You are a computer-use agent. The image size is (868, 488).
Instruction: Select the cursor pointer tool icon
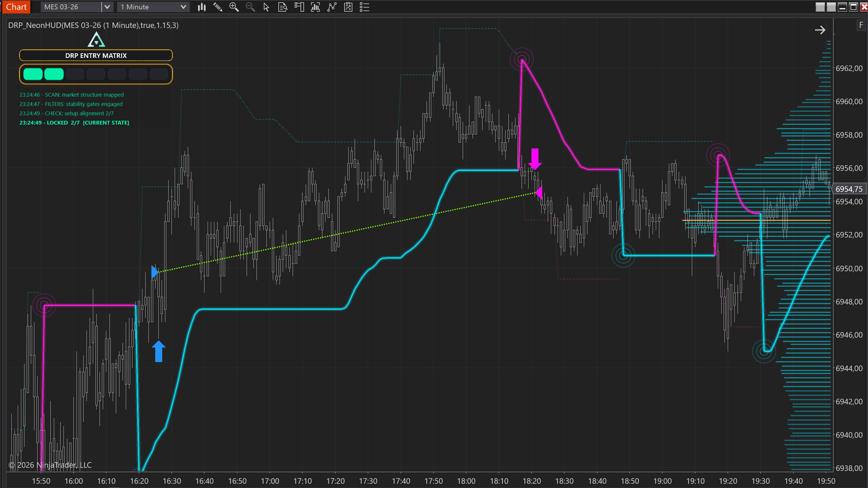266,7
